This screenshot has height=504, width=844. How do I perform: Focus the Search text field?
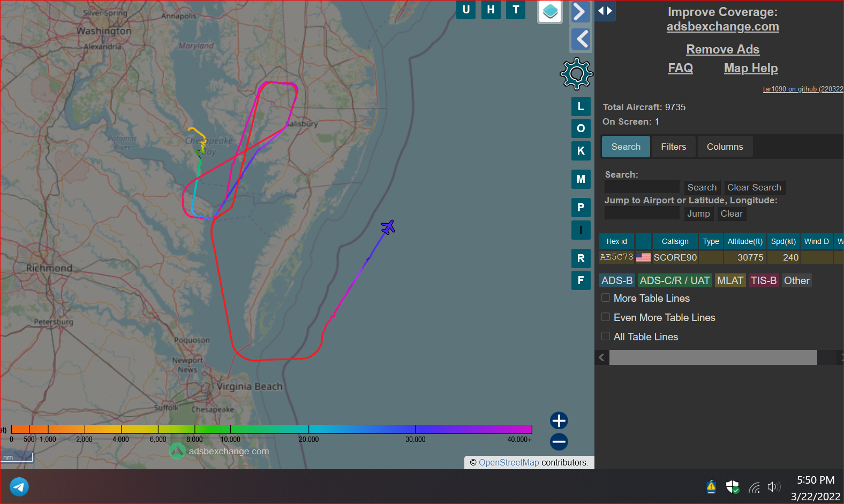(x=642, y=187)
